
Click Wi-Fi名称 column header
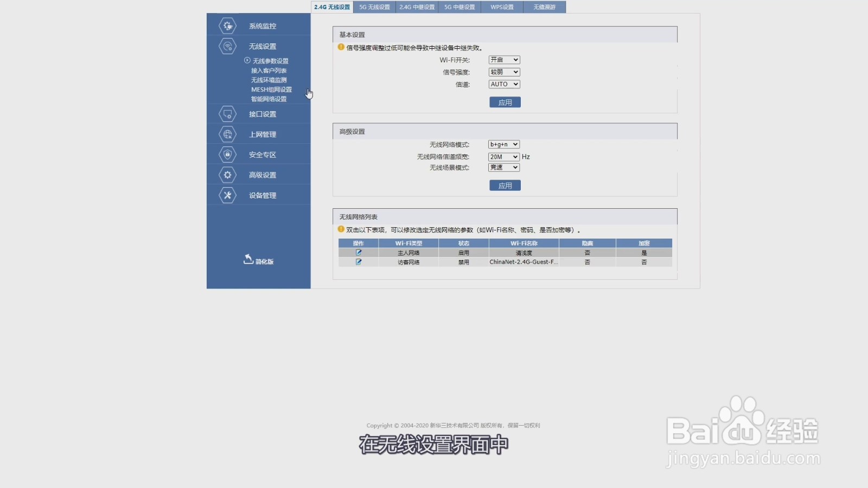pos(524,243)
